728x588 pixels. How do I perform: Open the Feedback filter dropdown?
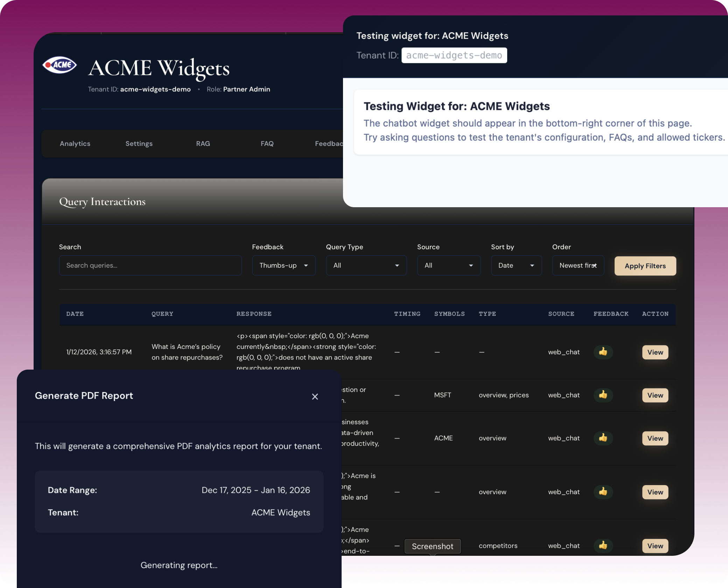[x=283, y=265]
